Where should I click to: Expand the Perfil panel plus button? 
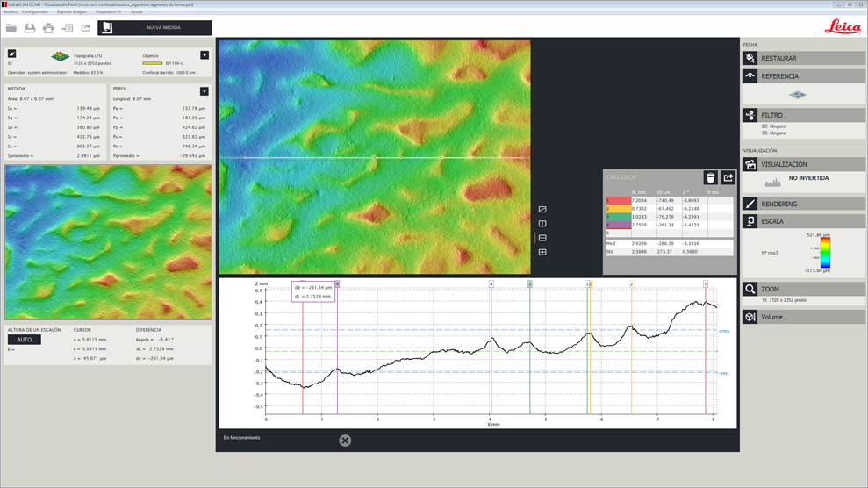point(204,91)
